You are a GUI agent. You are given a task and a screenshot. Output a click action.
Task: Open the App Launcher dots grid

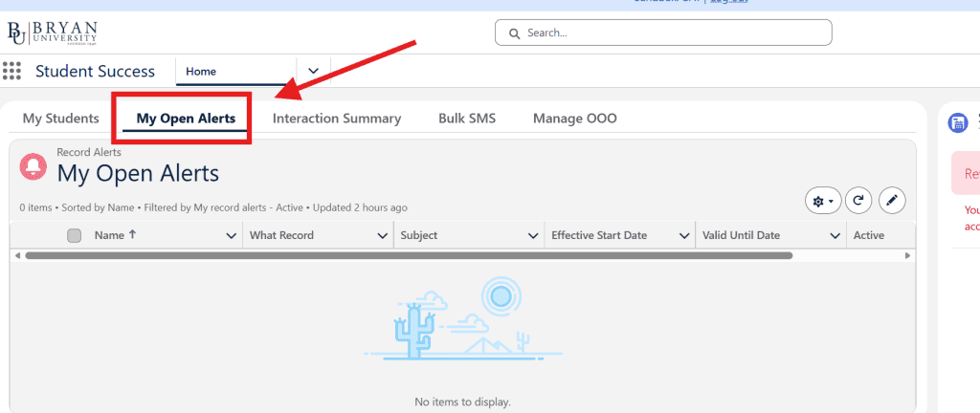(x=11, y=71)
